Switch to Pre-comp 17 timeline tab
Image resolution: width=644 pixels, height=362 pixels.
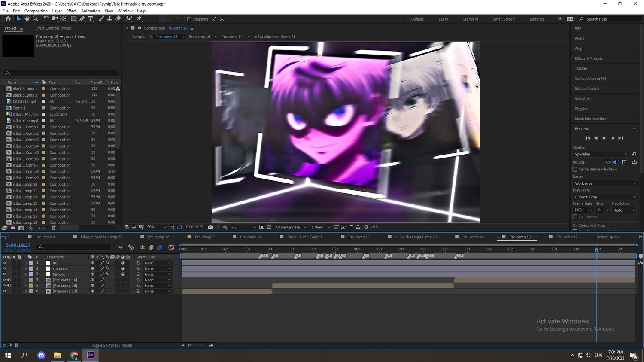567,237
